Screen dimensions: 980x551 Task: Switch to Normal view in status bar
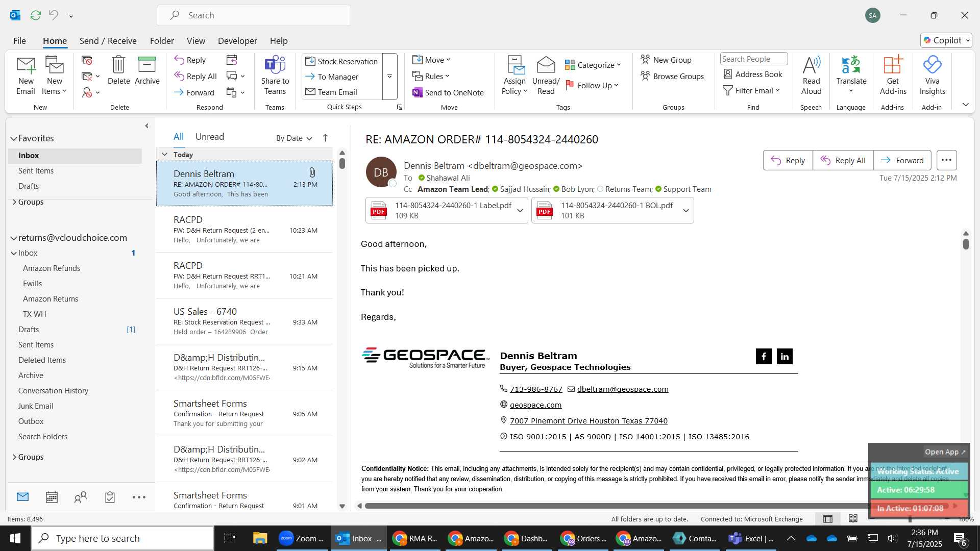pos(828,519)
